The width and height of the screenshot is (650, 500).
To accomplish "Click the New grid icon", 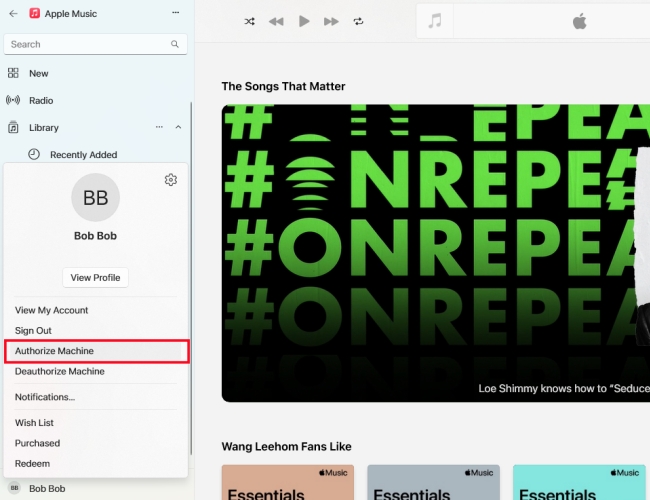I will coord(13,73).
